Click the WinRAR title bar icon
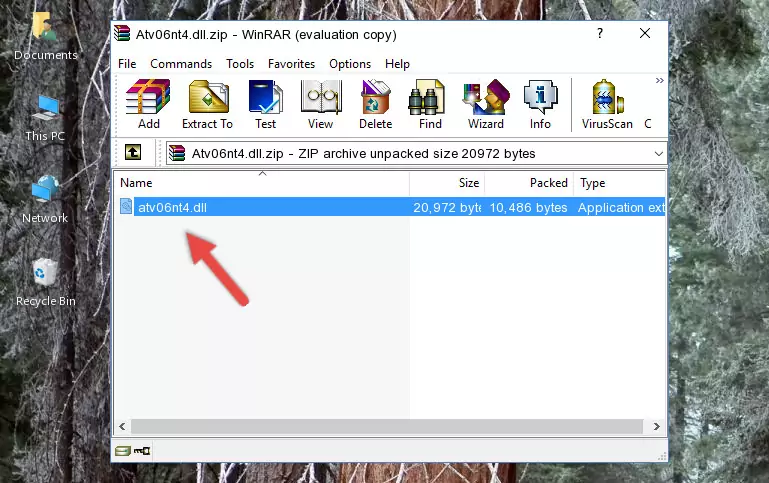The width and height of the screenshot is (769, 483). pyautogui.click(x=123, y=33)
